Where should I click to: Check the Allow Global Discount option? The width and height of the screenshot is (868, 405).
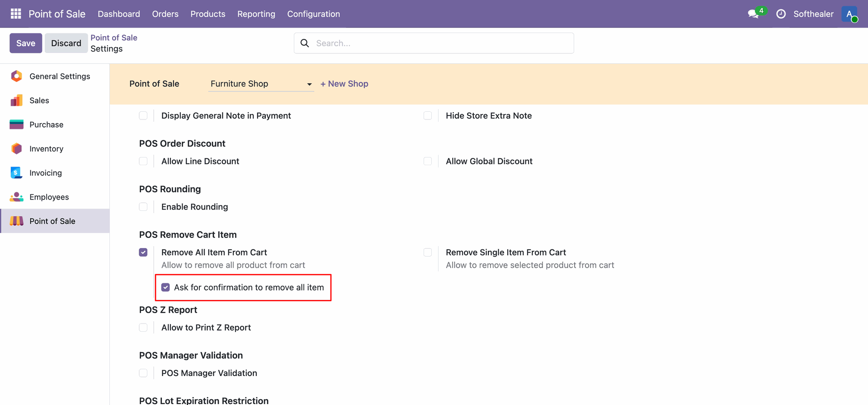click(428, 161)
